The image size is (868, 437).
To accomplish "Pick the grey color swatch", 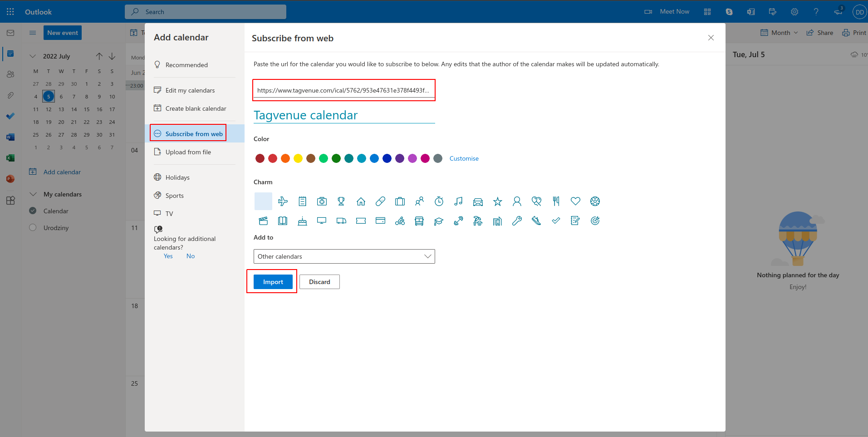I will click(438, 158).
